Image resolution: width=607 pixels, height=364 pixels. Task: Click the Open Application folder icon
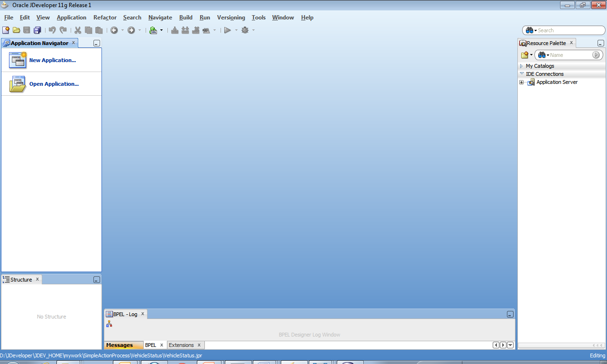(x=18, y=84)
